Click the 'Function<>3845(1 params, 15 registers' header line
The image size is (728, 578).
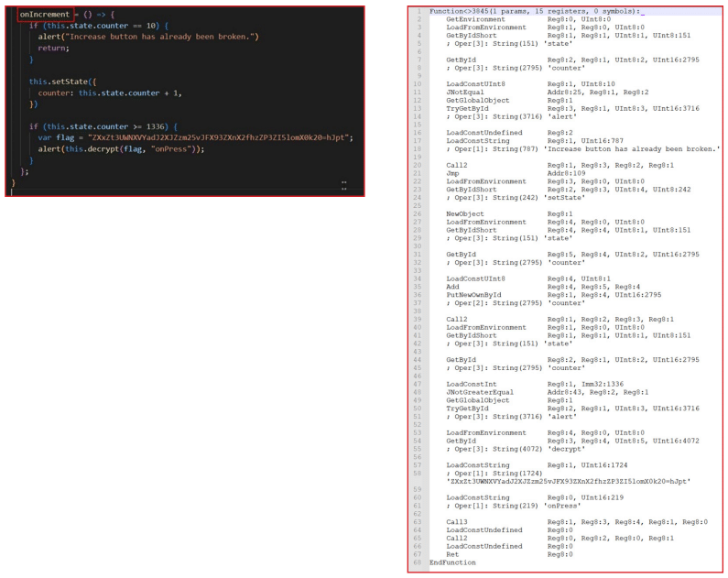[x=535, y=11]
